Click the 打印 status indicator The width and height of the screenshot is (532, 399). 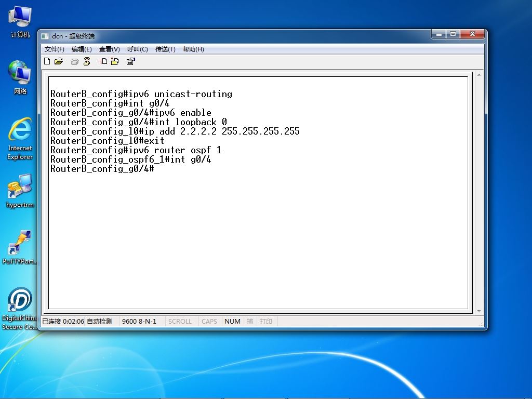click(x=265, y=321)
